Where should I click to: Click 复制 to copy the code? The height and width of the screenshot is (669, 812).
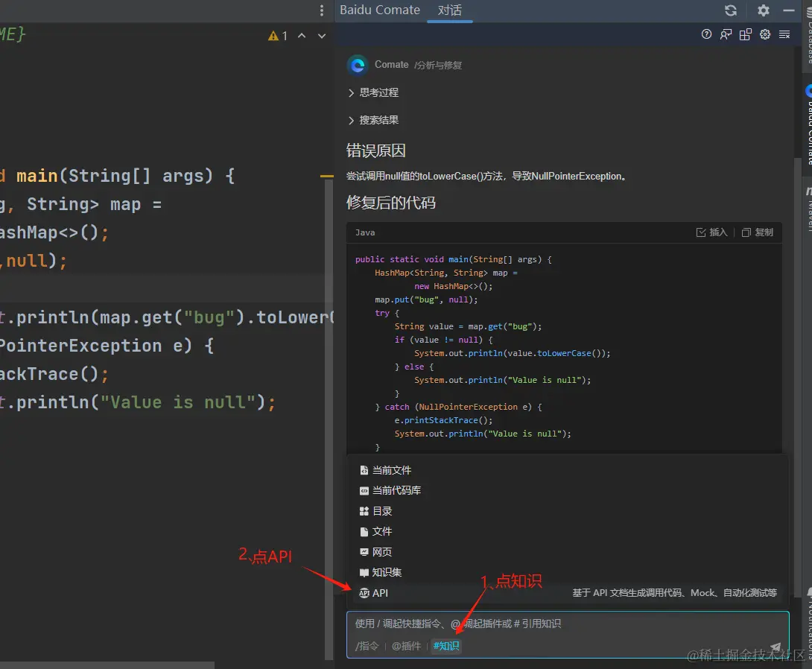758,232
